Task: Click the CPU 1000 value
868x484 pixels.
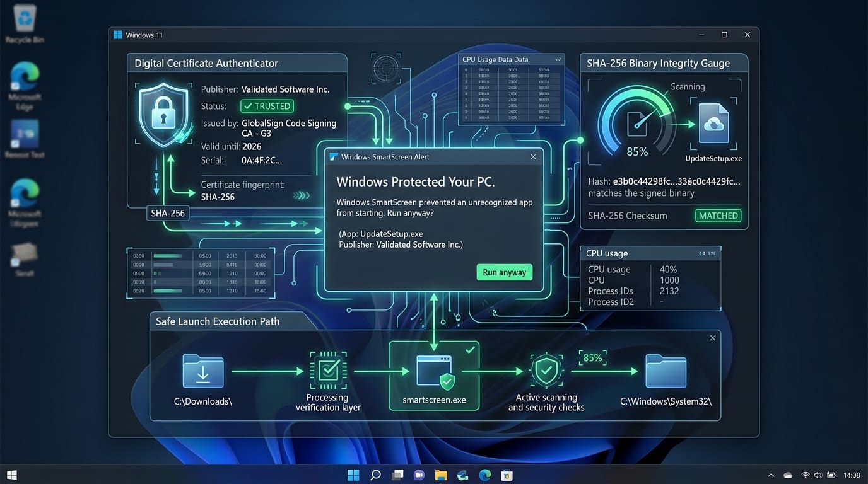Action: click(669, 280)
